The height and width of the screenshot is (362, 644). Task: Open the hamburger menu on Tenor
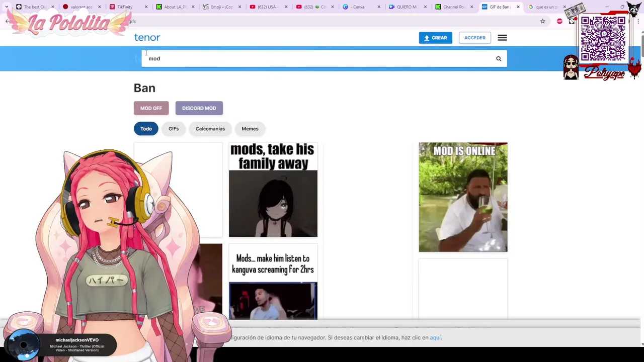click(502, 38)
